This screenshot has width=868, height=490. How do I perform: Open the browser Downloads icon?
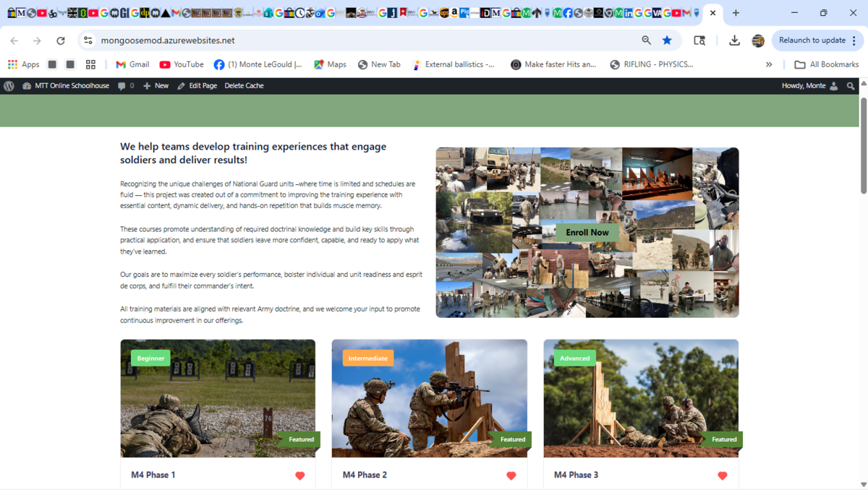point(734,40)
